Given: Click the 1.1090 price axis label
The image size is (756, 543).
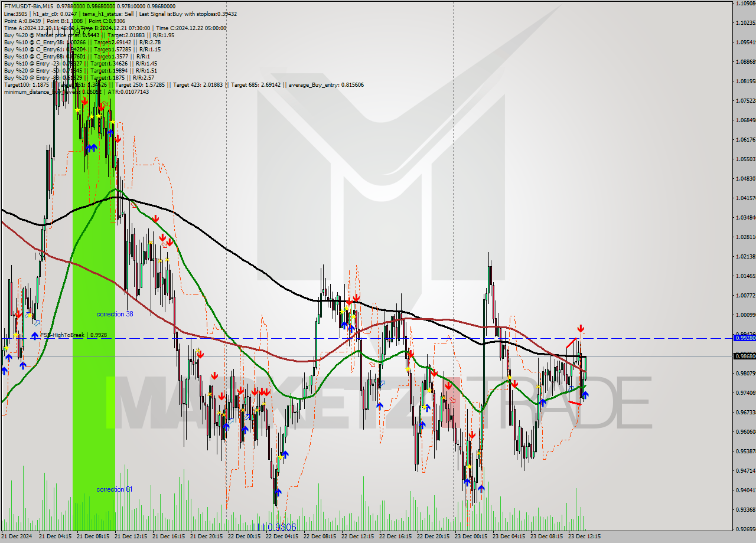Looking at the screenshot, I should (746, 3).
